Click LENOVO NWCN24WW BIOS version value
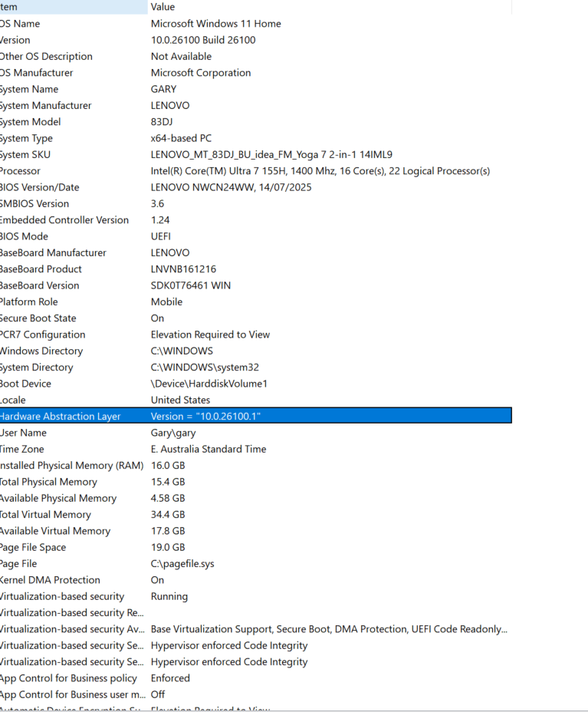 click(231, 187)
